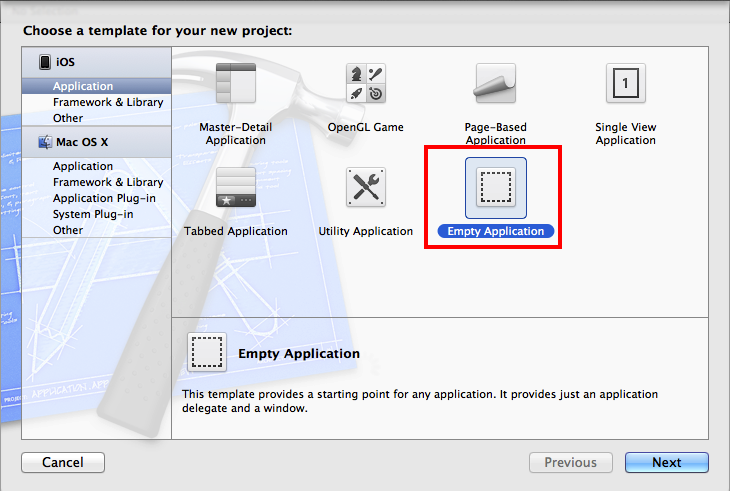730x491 pixels.
Task: Click the Cancel button
Action: [63, 462]
